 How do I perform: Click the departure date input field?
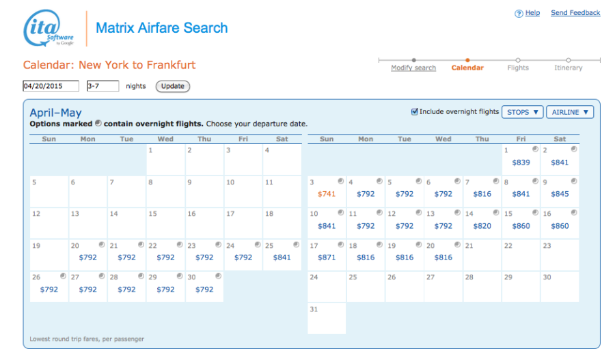pyautogui.click(x=51, y=86)
